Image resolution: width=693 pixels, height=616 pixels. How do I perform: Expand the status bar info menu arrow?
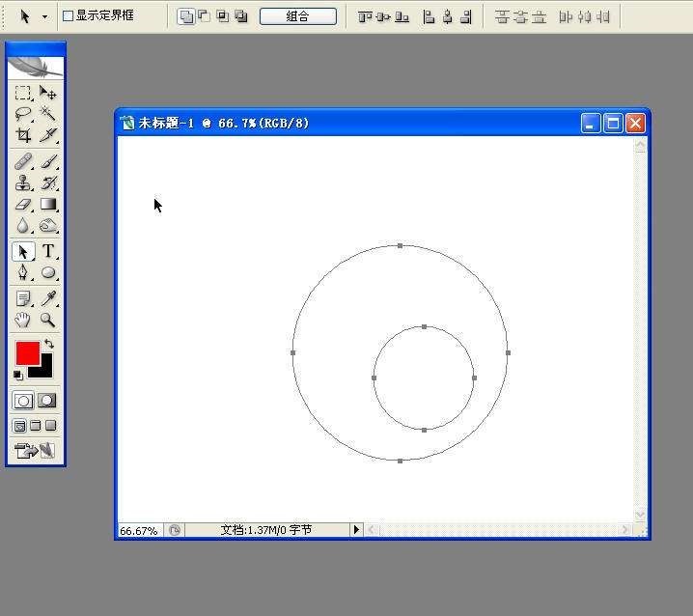click(356, 529)
